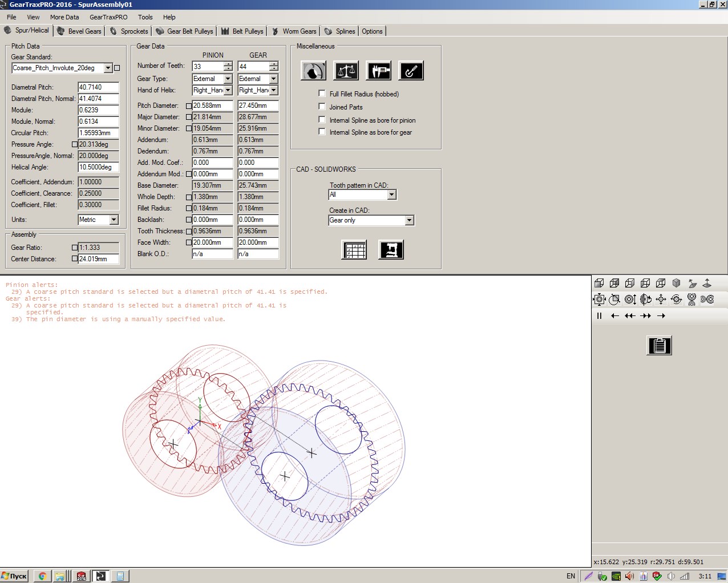Open Chrome from the taskbar

(42, 576)
